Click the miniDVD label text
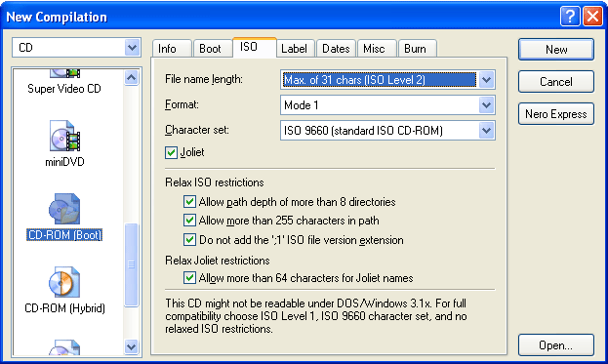This screenshot has width=608, height=364. [x=64, y=162]
